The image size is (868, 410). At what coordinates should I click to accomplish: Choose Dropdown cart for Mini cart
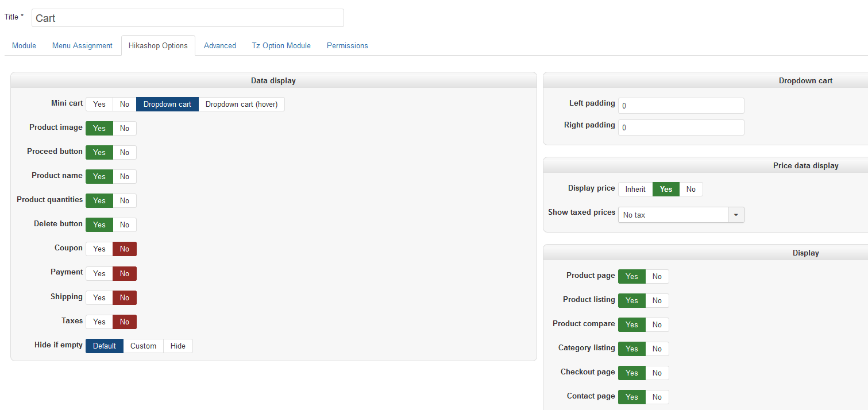point(168,104)
